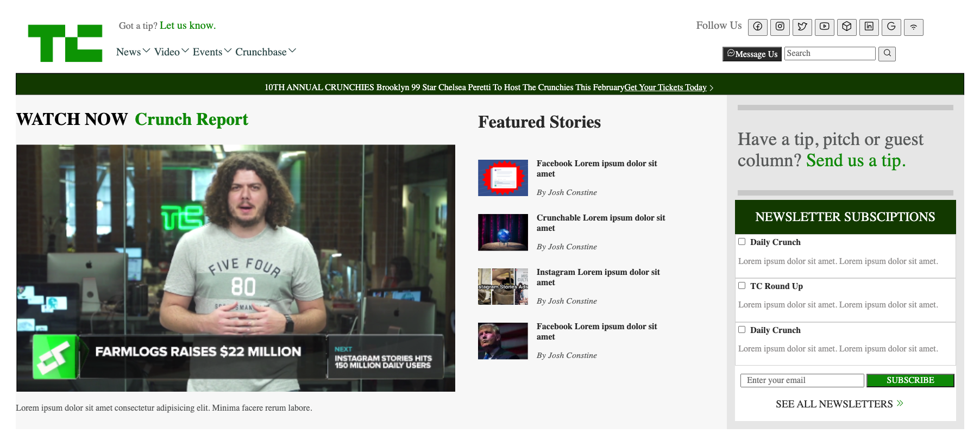The width and height of the screenshot is (980, 446).
Task: Click the green TC logo
Action: 65,43
